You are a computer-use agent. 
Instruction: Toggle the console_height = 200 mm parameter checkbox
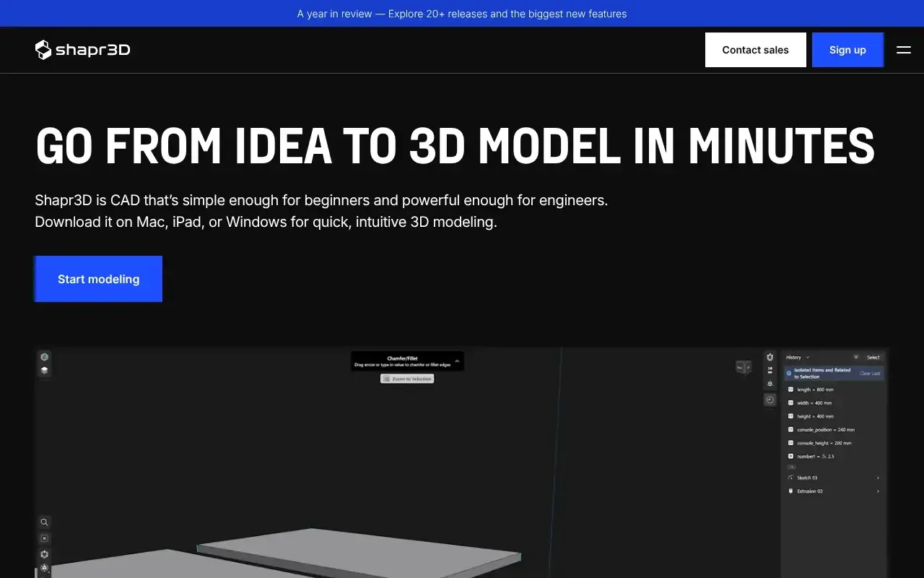[790, 443]
